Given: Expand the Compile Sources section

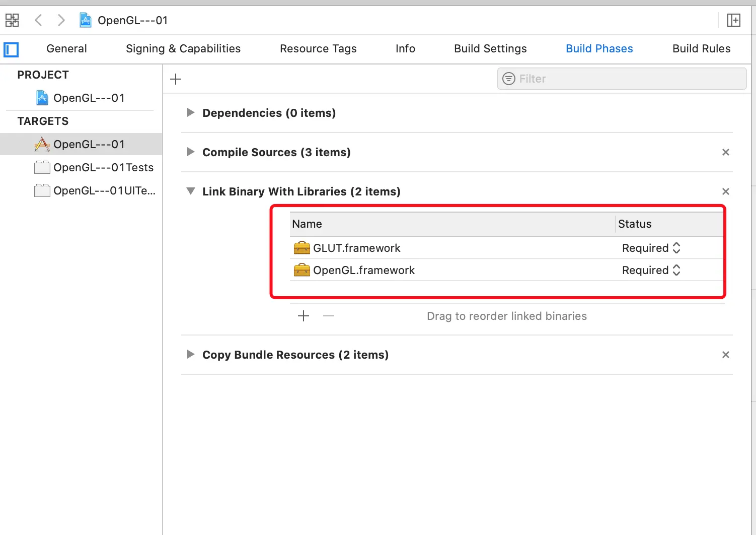Looking at the screenshot, I should pyautogui.click(x=191, y=152).
